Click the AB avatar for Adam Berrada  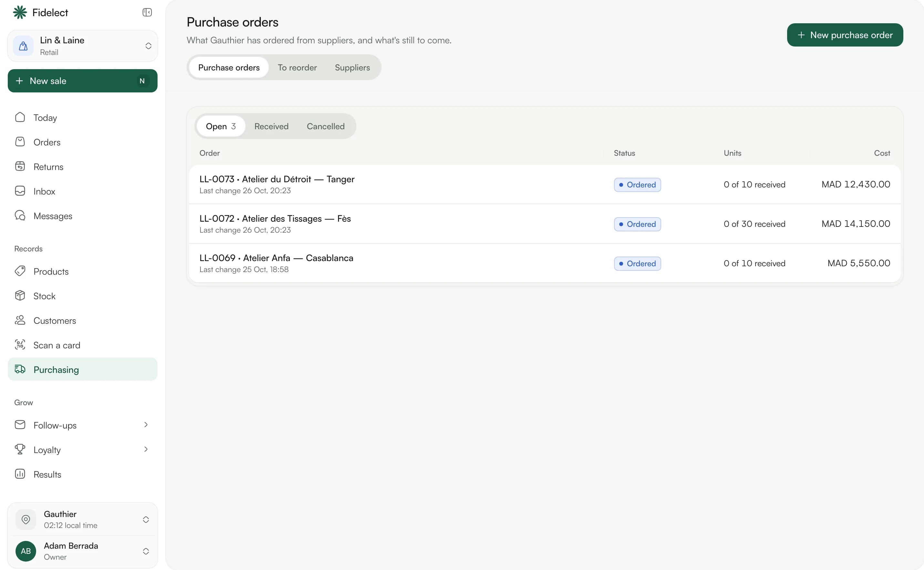point(26,551)
